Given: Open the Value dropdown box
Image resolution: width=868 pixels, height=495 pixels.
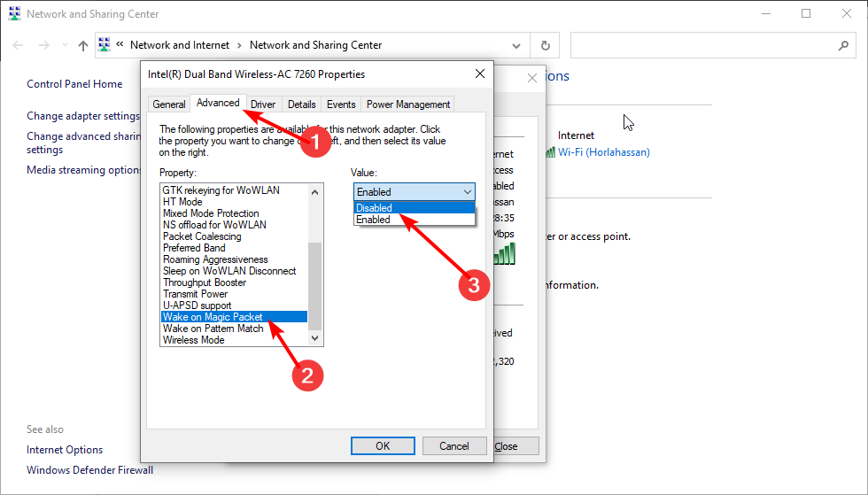Looking at the screenshot, I should click(x=415, y=191).
